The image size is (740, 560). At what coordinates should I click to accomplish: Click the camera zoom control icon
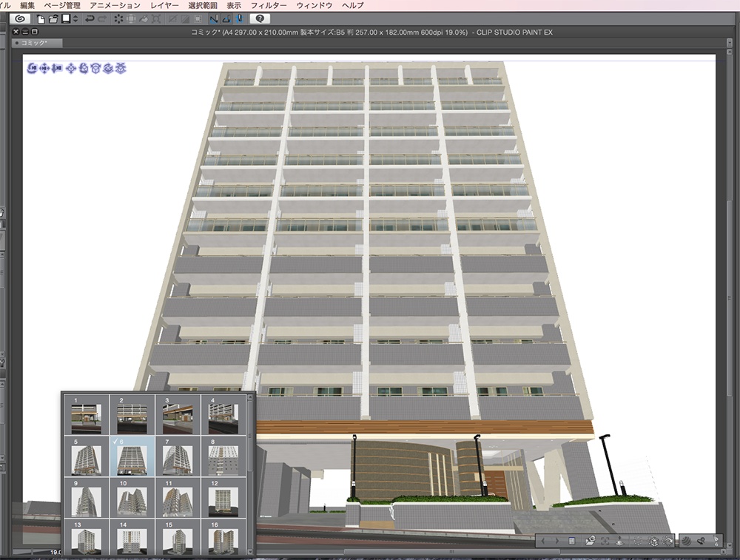coord(57,69)
